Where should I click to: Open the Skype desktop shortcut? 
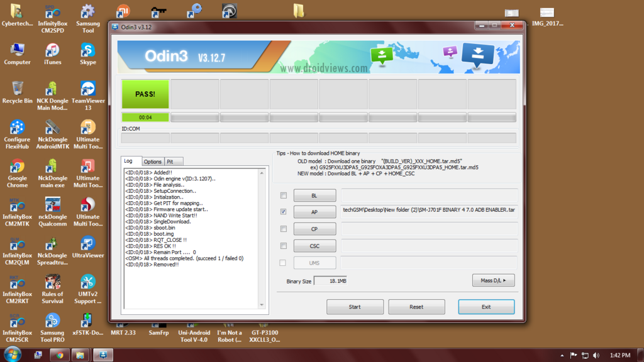point(88,54)
